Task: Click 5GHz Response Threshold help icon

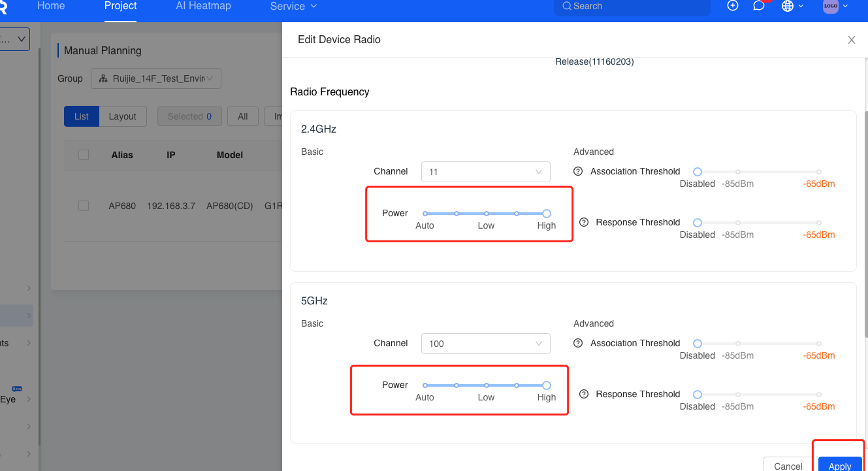Action: point(584,394)
